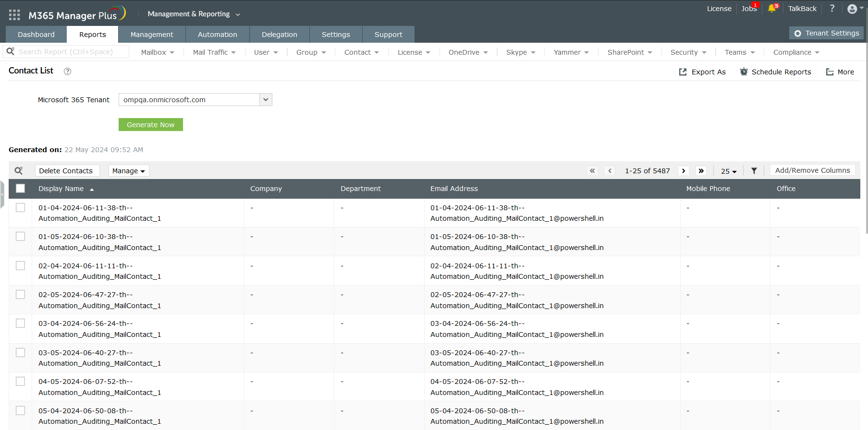
Task: Check the row 05-04-2024-06-50-08 contact
Action: tap(20, 410)
